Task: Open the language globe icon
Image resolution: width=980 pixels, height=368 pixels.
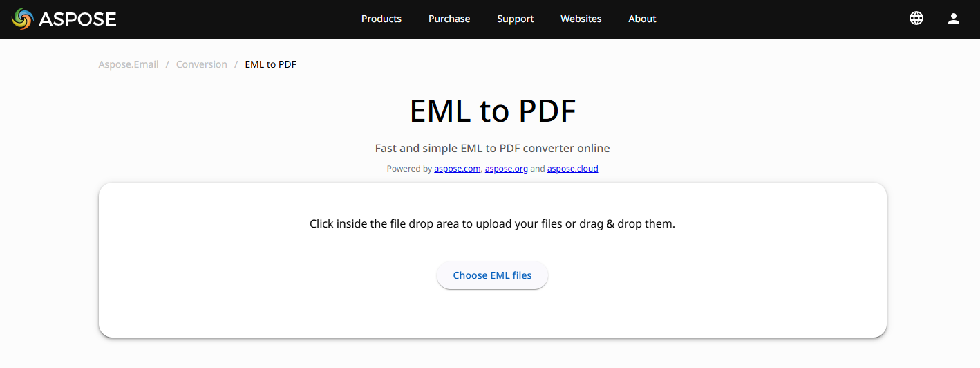Action: point(916,19)
